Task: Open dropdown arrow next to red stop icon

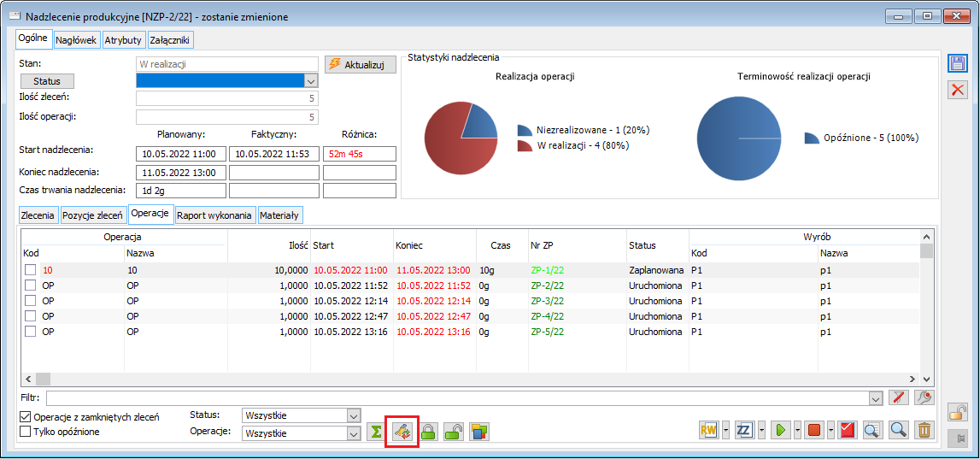Action: click(x=830, y=430)
